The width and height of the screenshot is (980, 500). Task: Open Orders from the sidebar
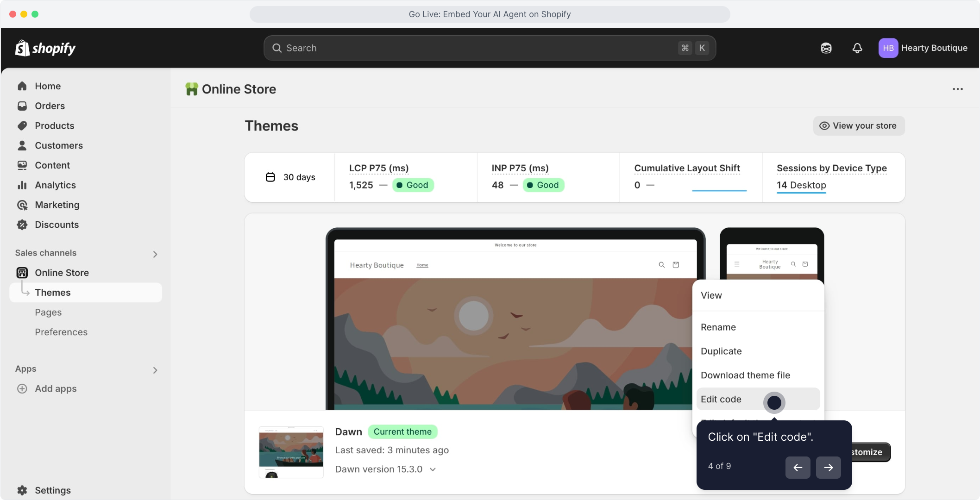coord(50,106)
